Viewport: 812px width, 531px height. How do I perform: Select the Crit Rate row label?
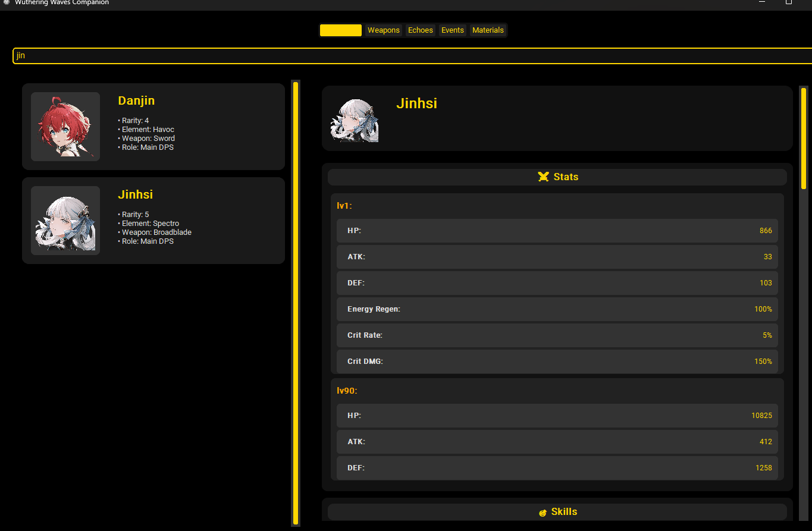point(365,335)
